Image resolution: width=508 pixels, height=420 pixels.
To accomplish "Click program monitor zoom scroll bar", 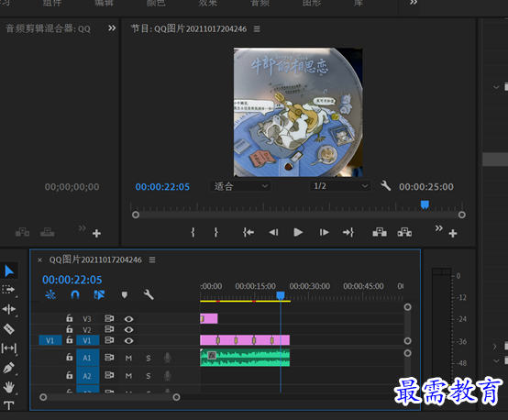I will pyautogui.click(x=299, y=215).
